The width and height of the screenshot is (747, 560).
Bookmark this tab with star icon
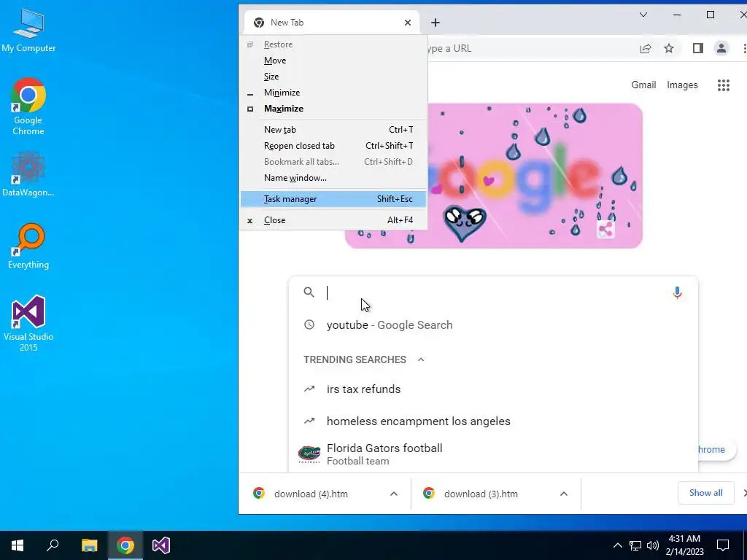click(x=669, y=48)
